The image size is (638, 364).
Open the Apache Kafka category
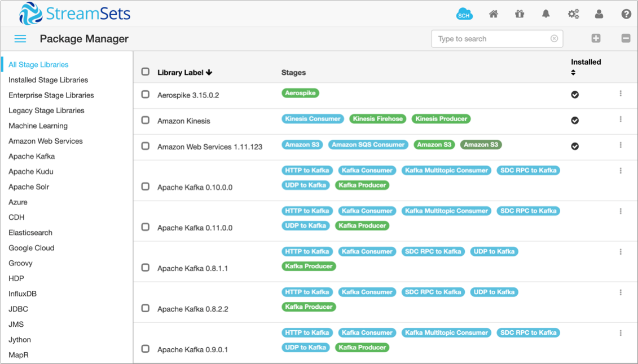[32, 156]
